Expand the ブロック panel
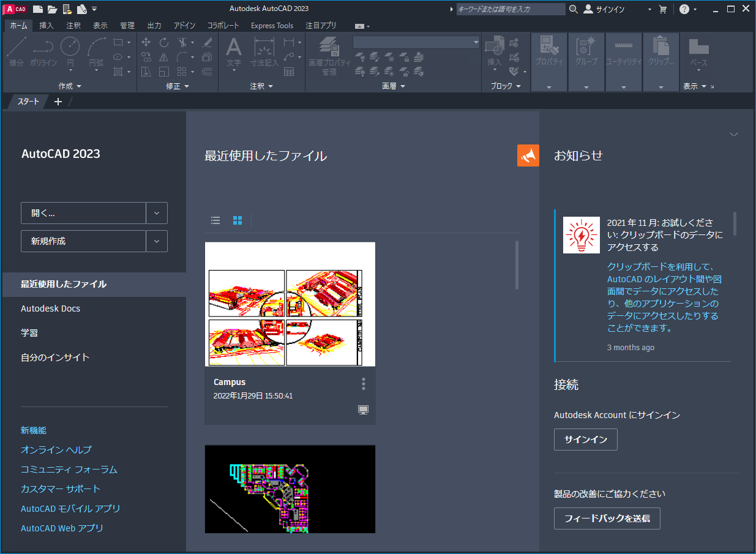756x554 pixels. (x=505, y=86)
